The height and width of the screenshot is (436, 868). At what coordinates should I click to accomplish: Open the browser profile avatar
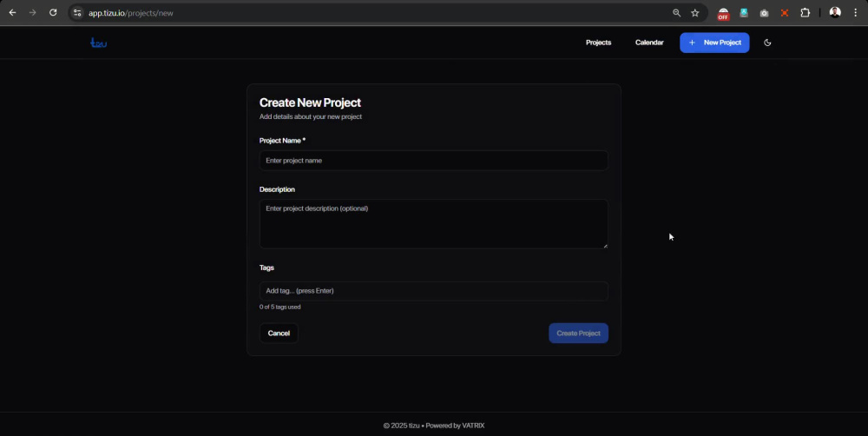click(x=835, y=13)
